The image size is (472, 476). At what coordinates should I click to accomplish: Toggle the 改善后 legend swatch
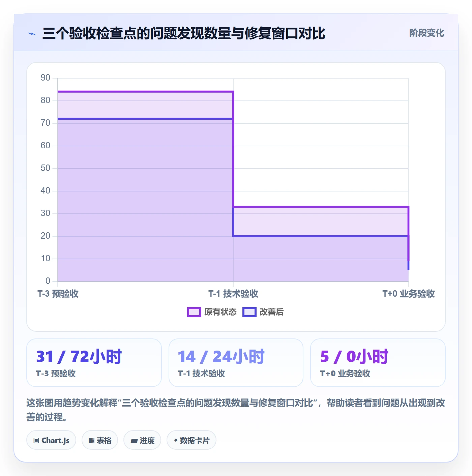[x=249, y=312]
